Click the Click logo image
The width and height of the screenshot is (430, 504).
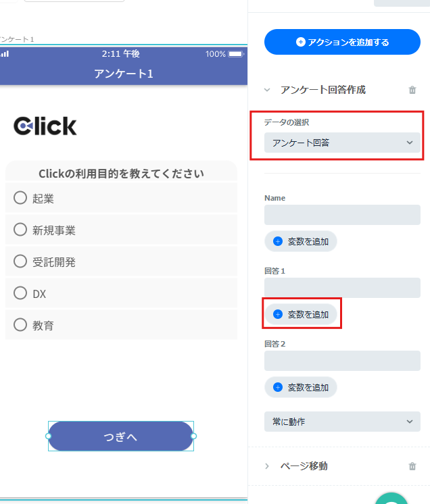45,126
